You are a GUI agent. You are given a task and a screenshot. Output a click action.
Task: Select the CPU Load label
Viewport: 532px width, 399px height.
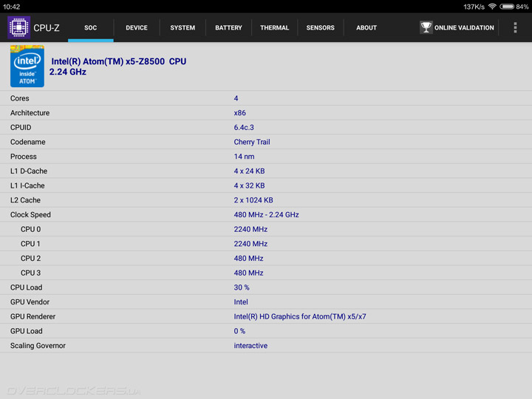pos(27,288)
